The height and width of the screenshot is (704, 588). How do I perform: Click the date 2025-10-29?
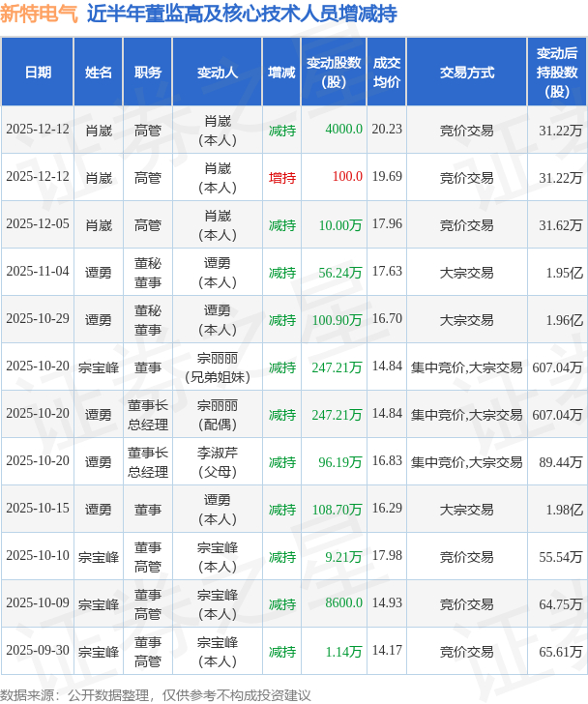(38, 319)
